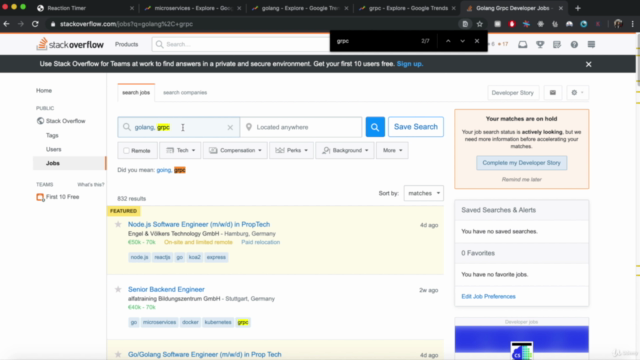Viewport: 640px width, 360px height.
Task: Expand the Tech filter dropdown
Action: tap(180, 150)
